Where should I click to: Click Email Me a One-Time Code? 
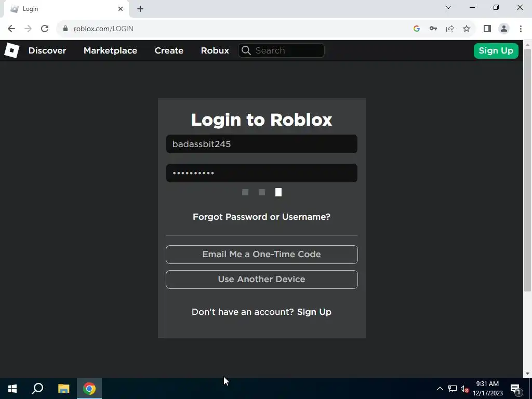coord(262,255)
